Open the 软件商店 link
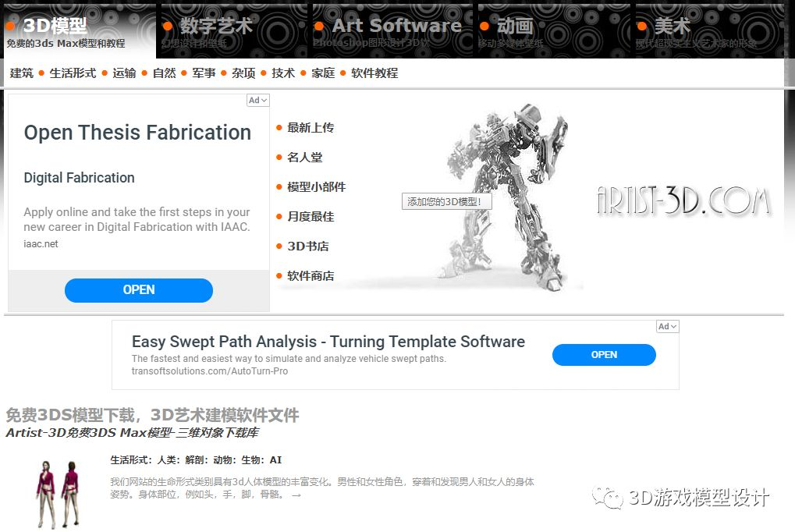This screenshot has height=532, width=795. (311, 276)
